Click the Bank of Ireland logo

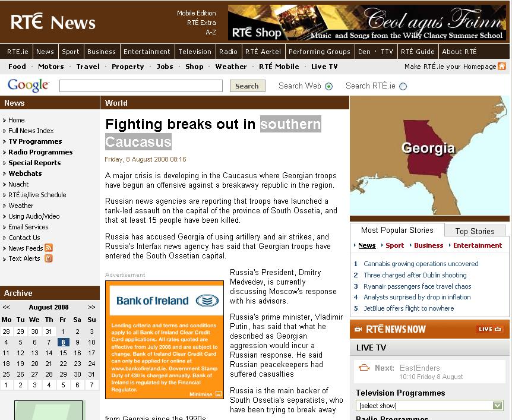tap(167, 301)
